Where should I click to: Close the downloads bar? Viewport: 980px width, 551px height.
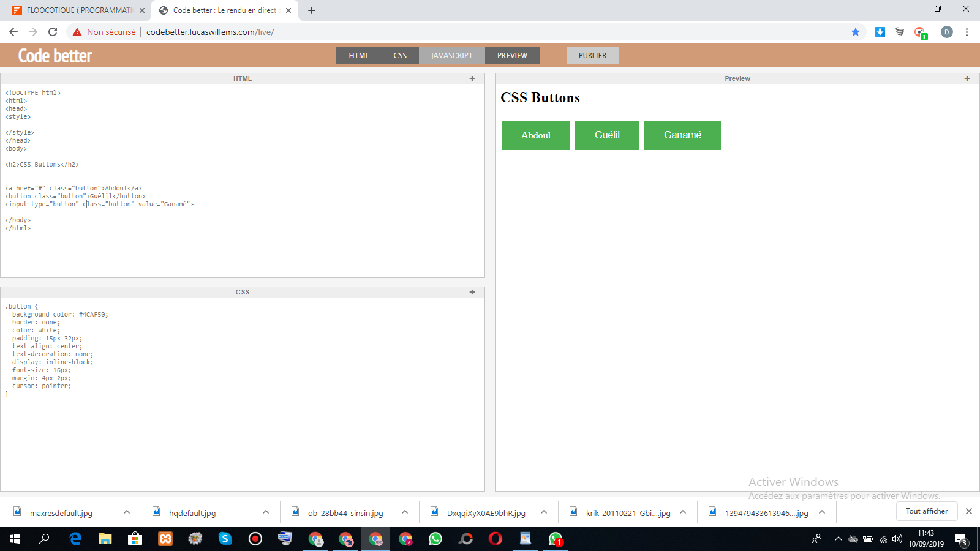(968, 511)
